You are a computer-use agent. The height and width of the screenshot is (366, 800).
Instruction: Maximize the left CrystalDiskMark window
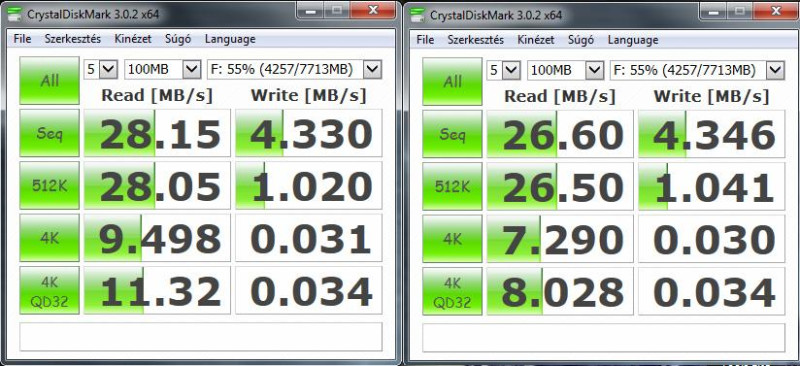337,10
